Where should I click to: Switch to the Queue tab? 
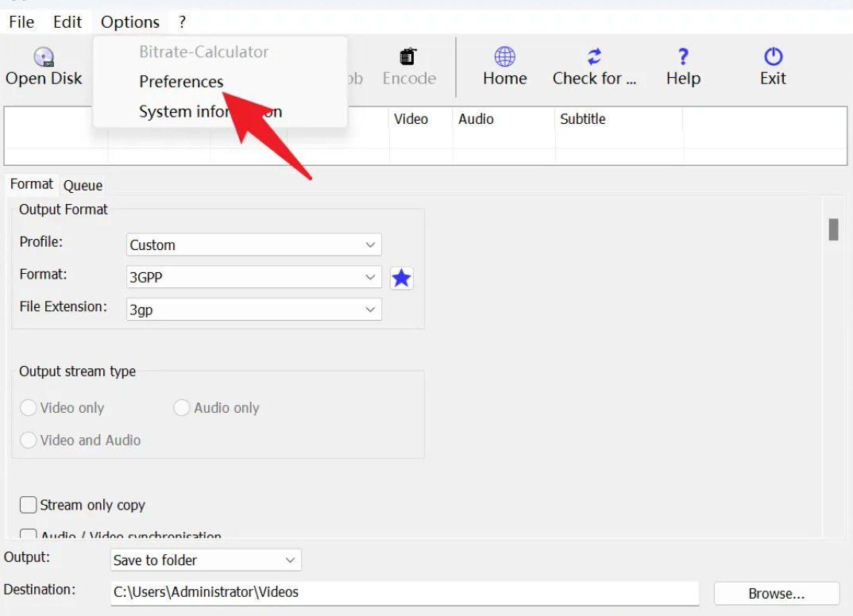tap(83, 186)
